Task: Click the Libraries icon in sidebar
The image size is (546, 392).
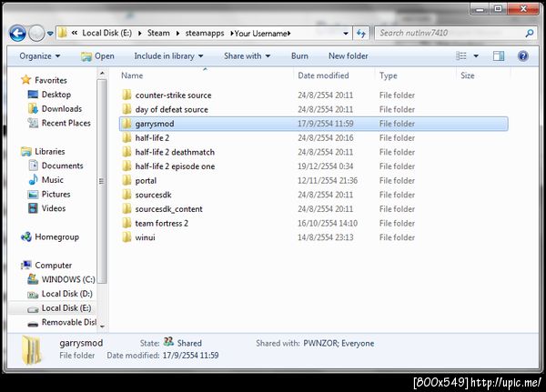Action: coord(26,152)
